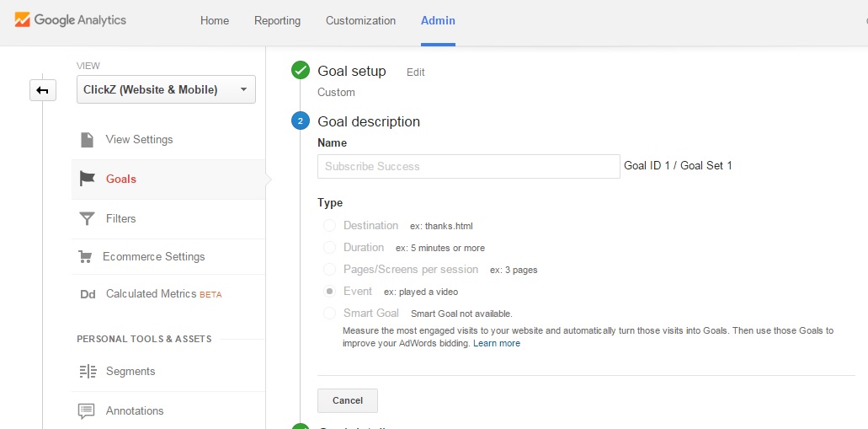The image size is (868, 429).
Task: Click the back arrow button in sidebar
Action: pyautogui.click(x=43, y=90)
